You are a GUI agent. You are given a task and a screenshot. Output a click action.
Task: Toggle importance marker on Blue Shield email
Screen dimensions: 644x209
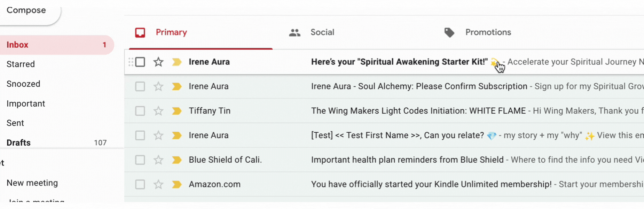click(177, 160)
